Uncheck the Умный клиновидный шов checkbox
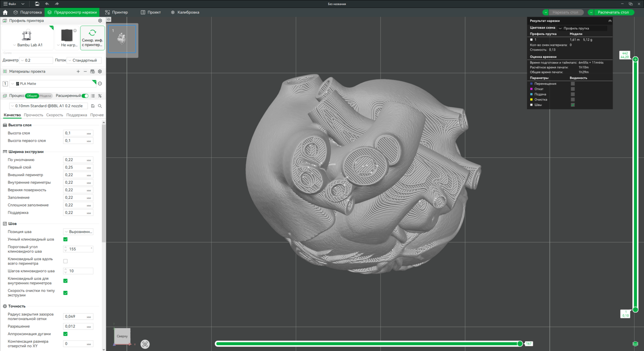The height and width of the screenshot is (351, 644). click(65, 239)
